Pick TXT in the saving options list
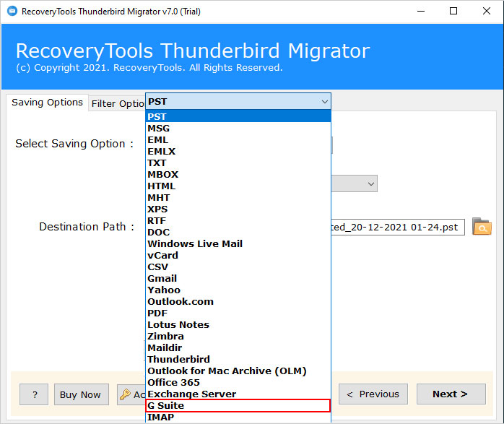The width and height of the screenshot is (504, 424). point(238,163)
